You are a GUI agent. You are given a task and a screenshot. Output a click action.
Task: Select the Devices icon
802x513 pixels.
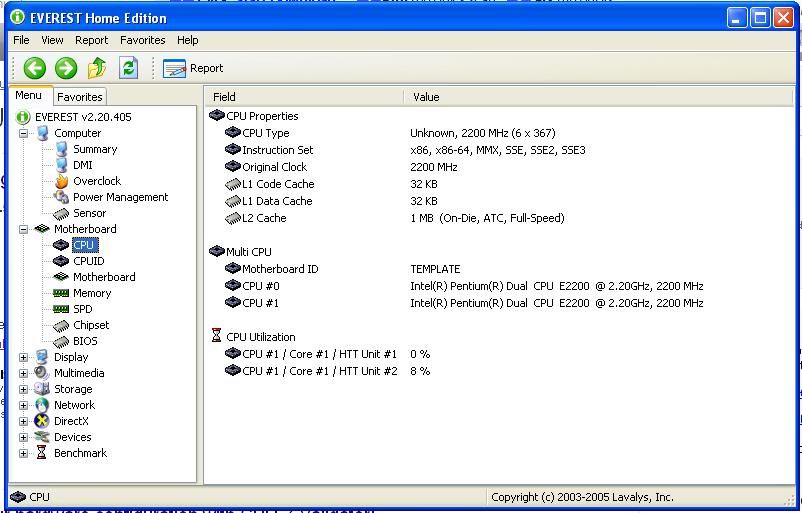pyautogui.click(x=42, y=437)
